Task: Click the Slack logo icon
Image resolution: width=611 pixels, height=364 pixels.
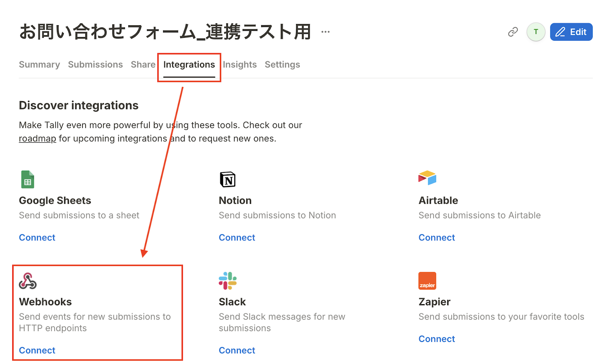Action: [228, 281]
